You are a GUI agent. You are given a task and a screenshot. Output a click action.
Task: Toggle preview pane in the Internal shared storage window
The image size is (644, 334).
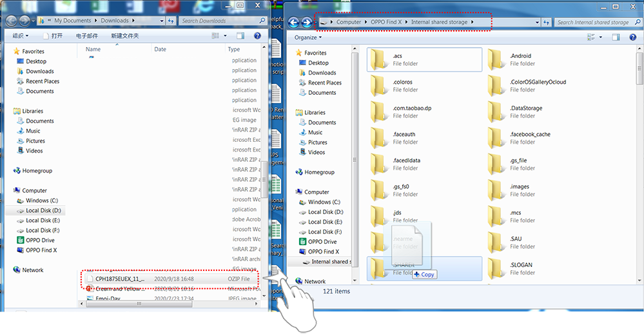click(x=616, y=37)
